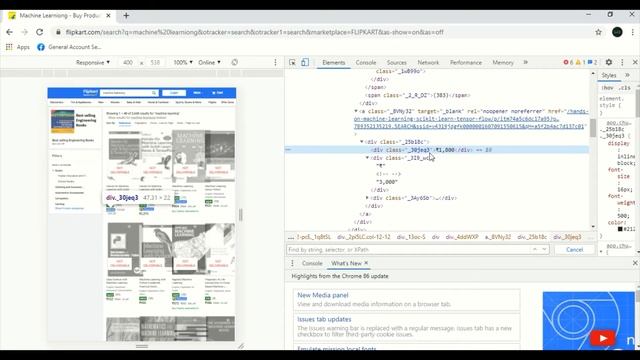
Task: Switch to the Console tab in DevTools
Action: 366,62
